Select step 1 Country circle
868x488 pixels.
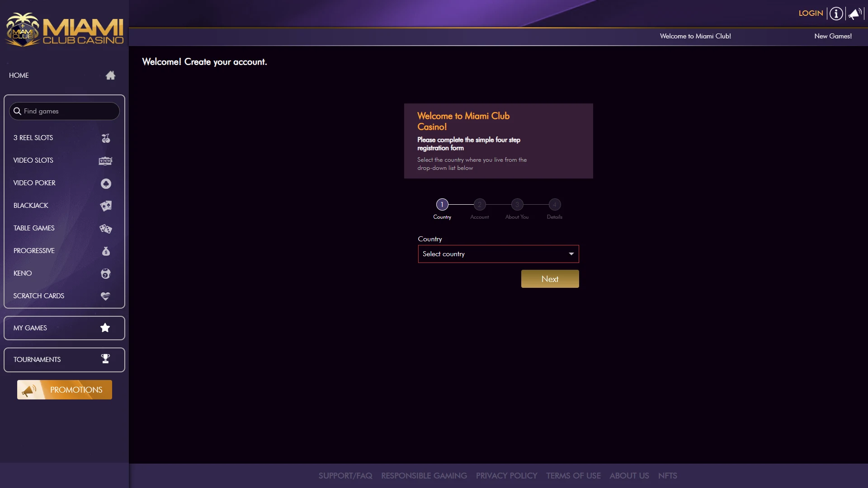[442, 205]
